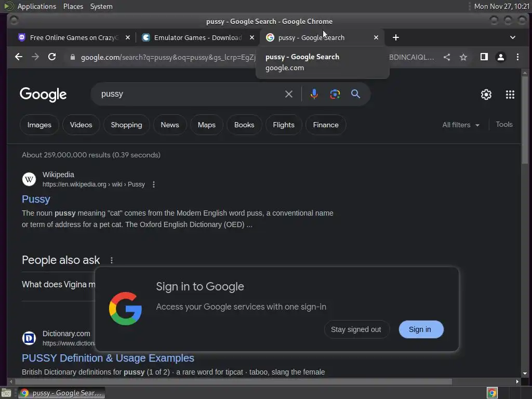This screenshot has height=399, width=532.
Task: Filter results by Flights
Action: (x=284, y=125)
